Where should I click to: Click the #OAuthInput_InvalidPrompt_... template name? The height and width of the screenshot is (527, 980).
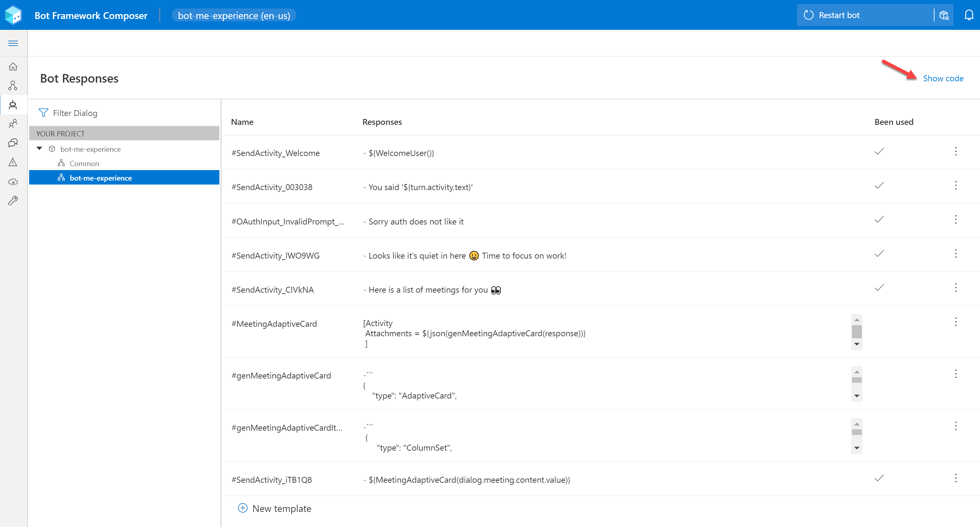click(287, 221)
